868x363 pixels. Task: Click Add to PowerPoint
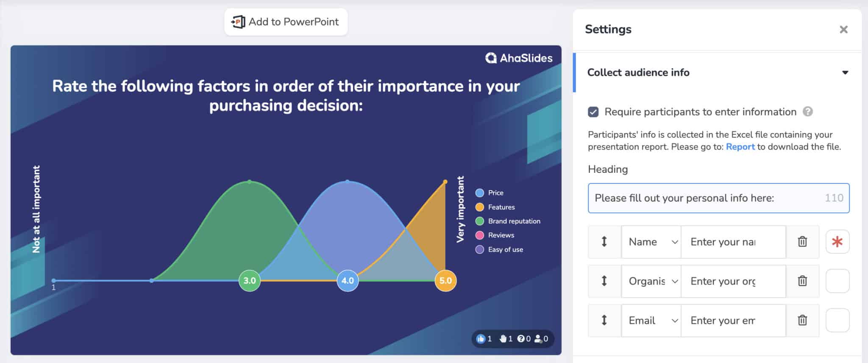285,22
